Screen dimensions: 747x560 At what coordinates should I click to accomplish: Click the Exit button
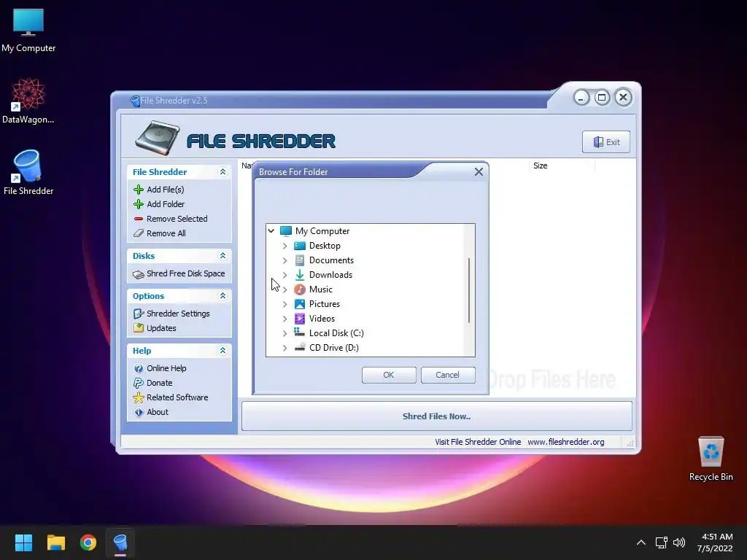(x=606, y=142)
